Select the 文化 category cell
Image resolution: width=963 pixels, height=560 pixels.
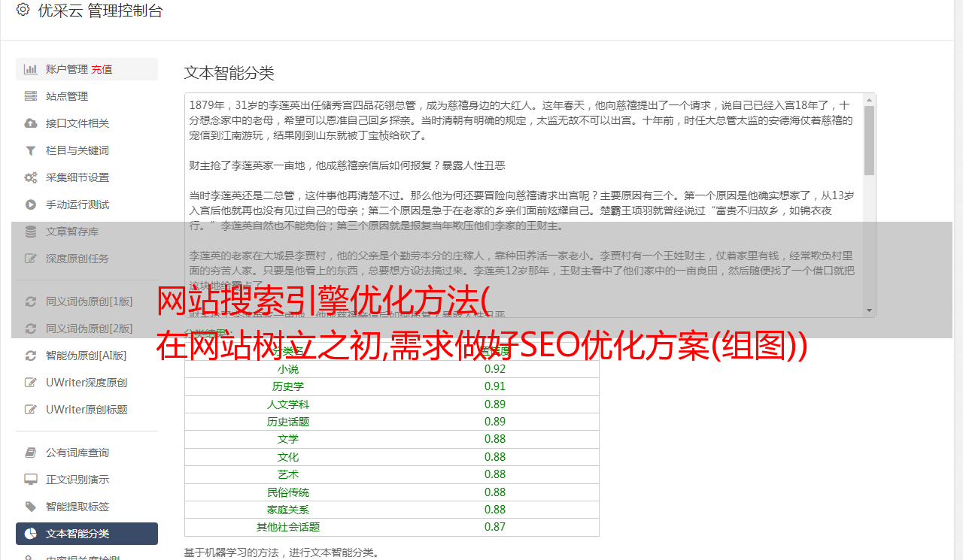tap(288, 457)
